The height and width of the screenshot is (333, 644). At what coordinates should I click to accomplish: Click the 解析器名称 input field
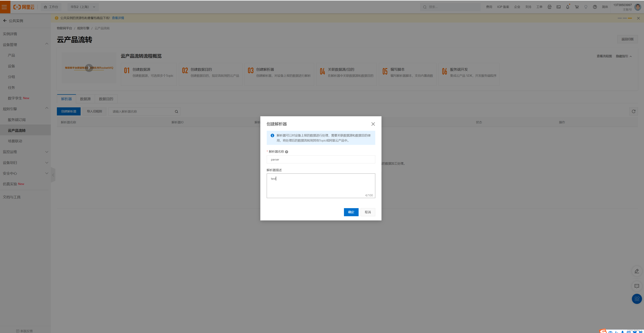point(321,160)
